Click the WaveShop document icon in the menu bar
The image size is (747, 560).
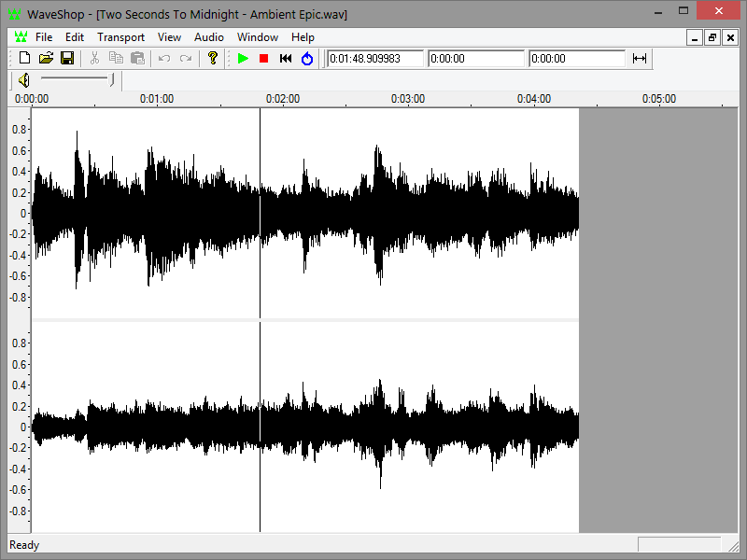click(21, 37)
